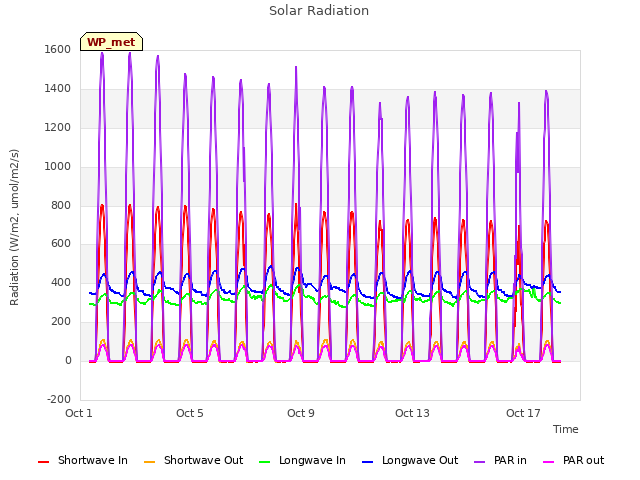Click the red Shortwave In legend swatch
Screen dimensions: 640x480
click(x=44, y=462)
